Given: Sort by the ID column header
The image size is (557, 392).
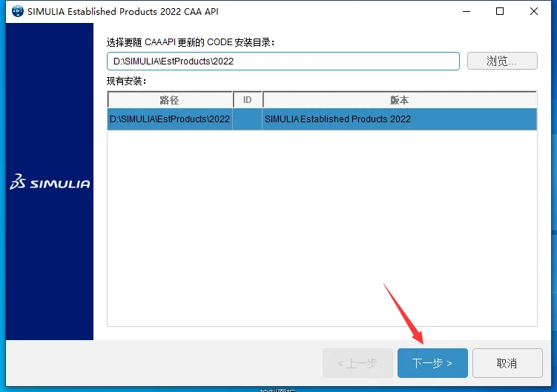Looking at the screenshot, I should (248, 100).
